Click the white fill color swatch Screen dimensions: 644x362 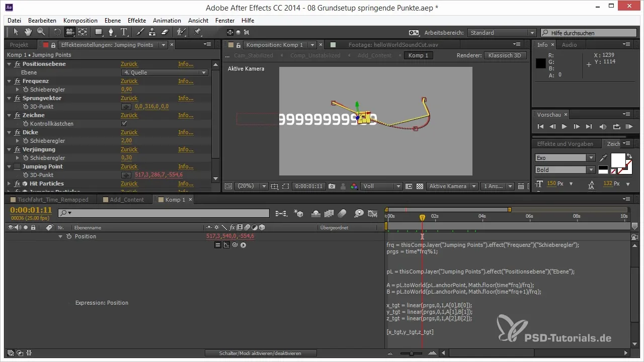[617, 160]
